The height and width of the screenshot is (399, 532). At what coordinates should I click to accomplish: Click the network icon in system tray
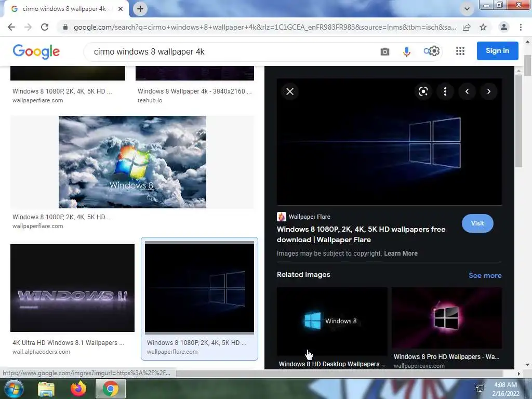tap(480, 389)
